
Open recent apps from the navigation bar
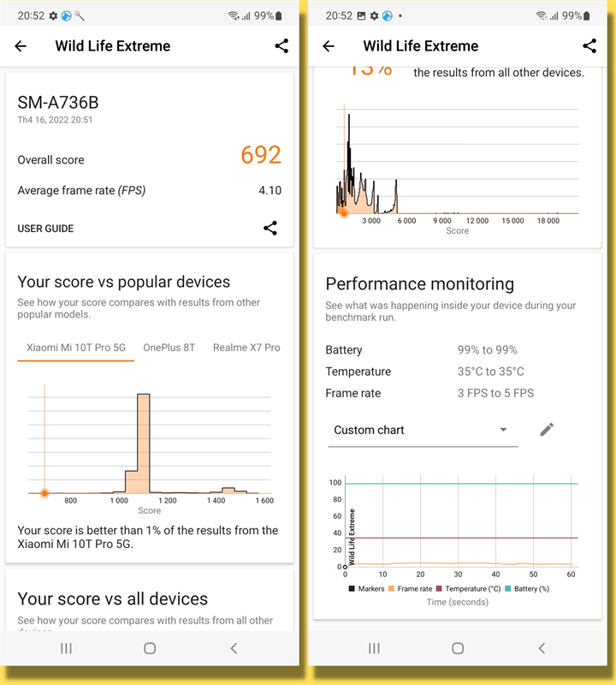click(66, 649)
